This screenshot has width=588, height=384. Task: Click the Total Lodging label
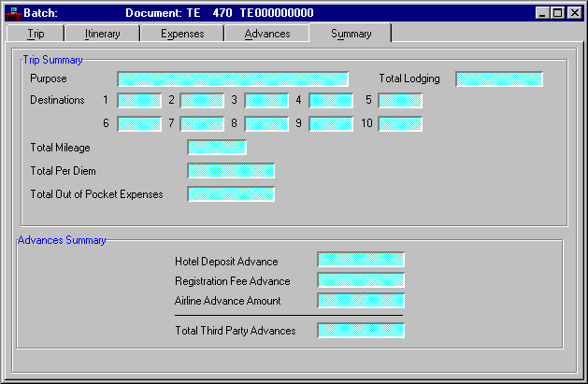(409, 78)
